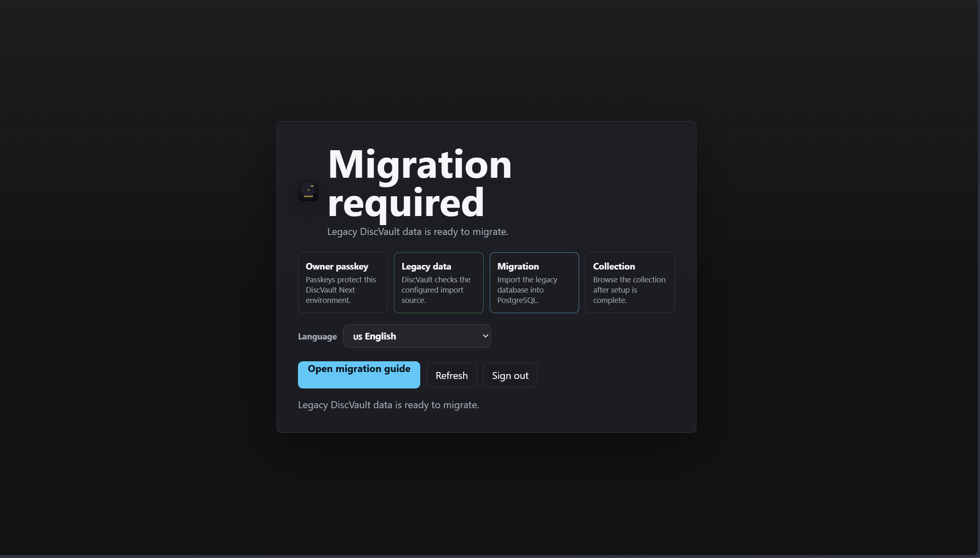The width and height of the screenshot is (980, 558).
Task: Click the Open migration guide button
Action: coord(359,375)
